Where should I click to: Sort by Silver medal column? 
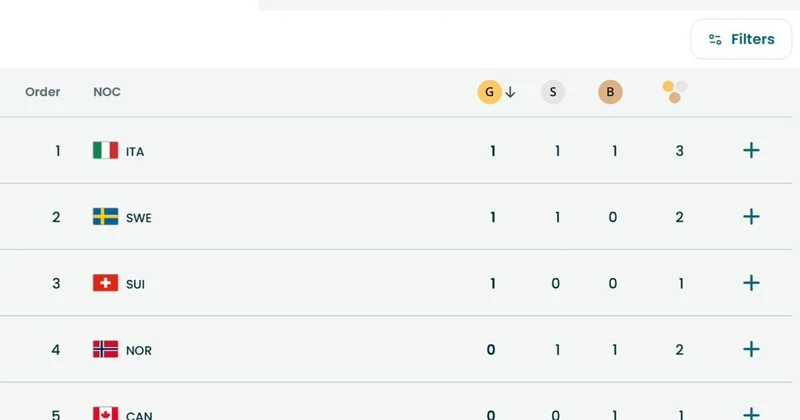click(553, 92)
